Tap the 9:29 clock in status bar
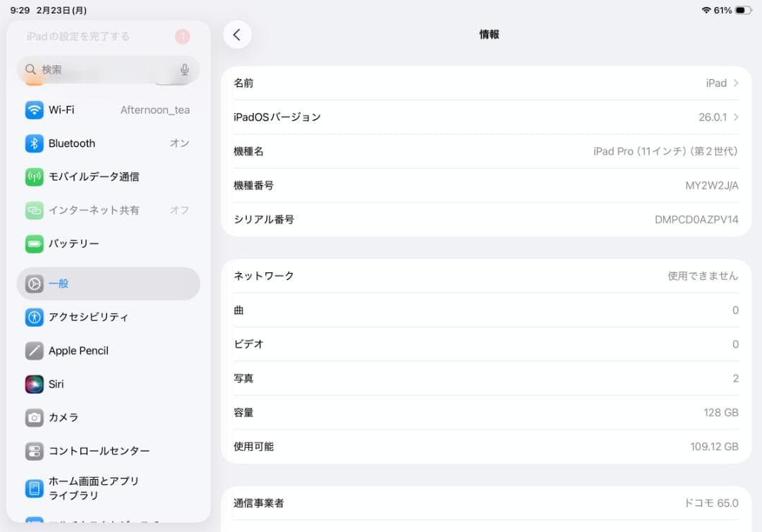The width and height of the screenshot is (762, 532). [x=20, y=10]
